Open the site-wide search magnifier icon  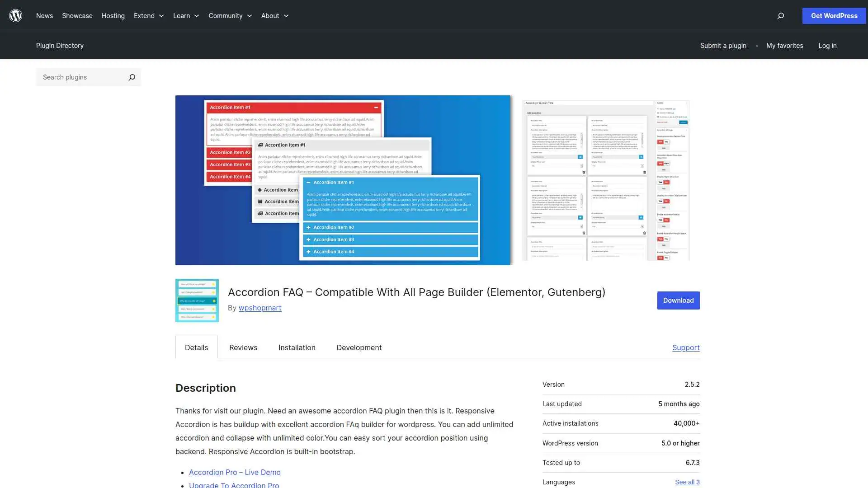click(780, 16)
